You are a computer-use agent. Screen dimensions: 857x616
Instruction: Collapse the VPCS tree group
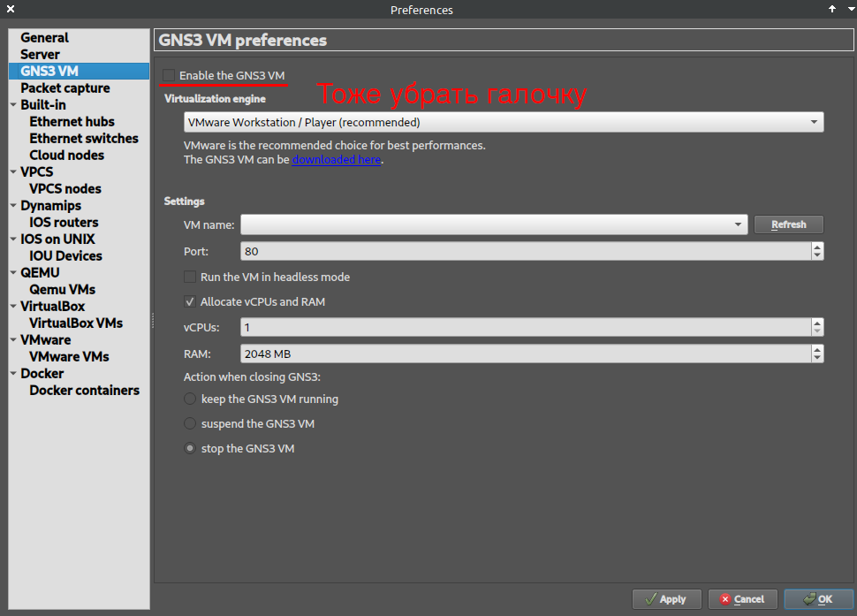pos(13,171)
